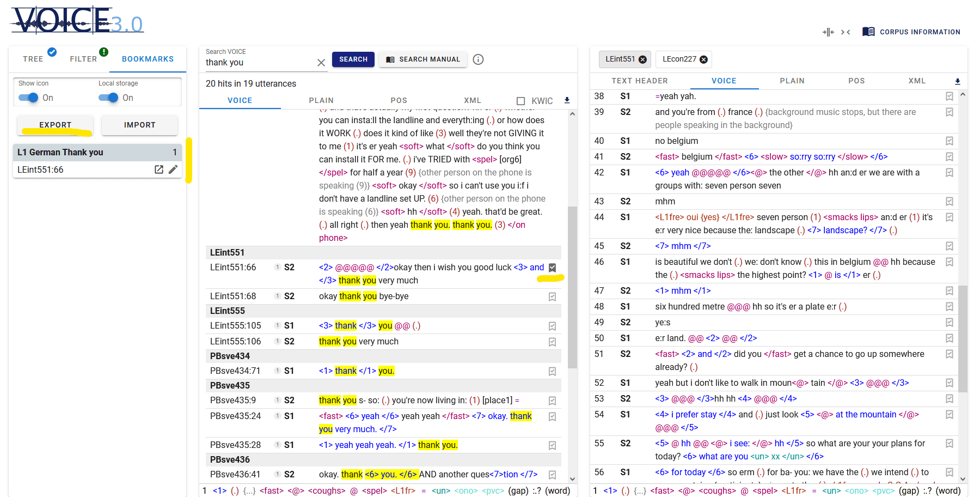Click the EXPORT bookmarks button
The width and height of the screenshot is (980, 497).
[x=55, y=125]
